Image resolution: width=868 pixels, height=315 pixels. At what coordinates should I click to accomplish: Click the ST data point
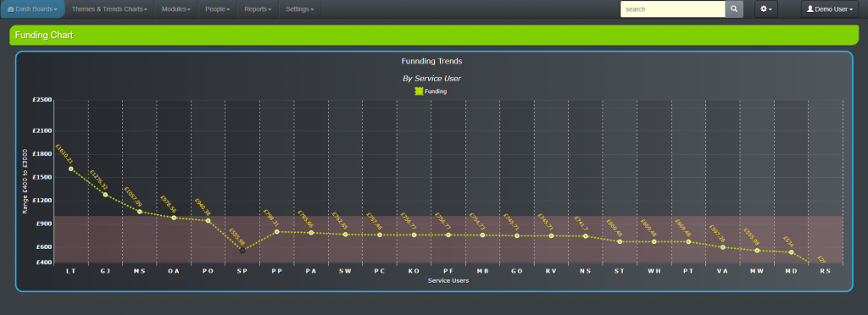620,241
